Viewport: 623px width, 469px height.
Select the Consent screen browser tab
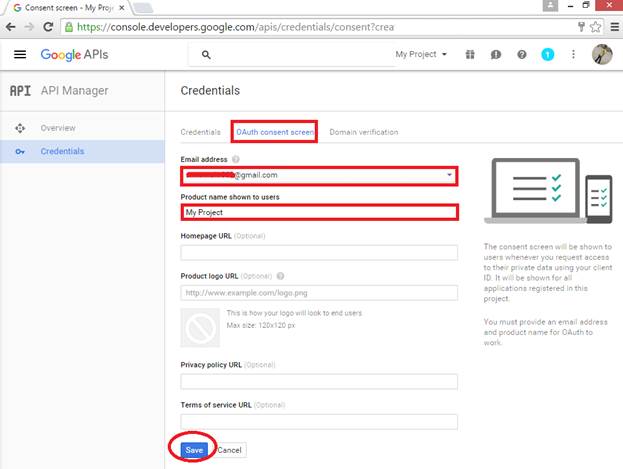tap(68, 8)
